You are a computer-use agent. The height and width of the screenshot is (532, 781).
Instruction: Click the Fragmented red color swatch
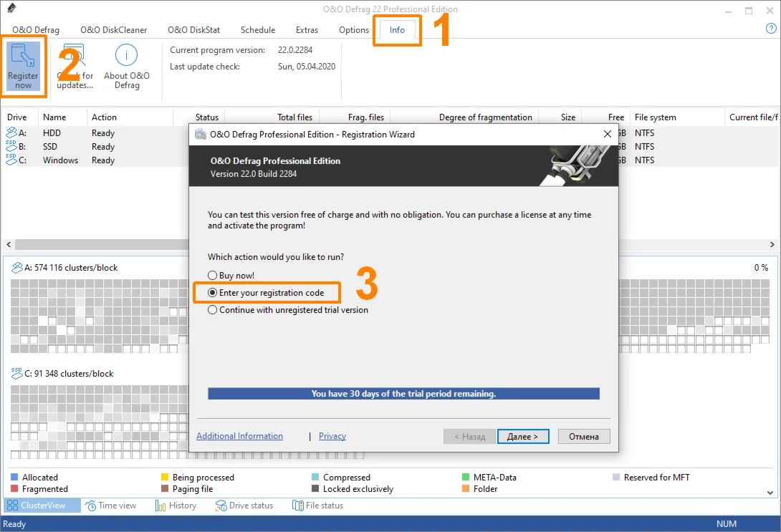tap(14, 489)
